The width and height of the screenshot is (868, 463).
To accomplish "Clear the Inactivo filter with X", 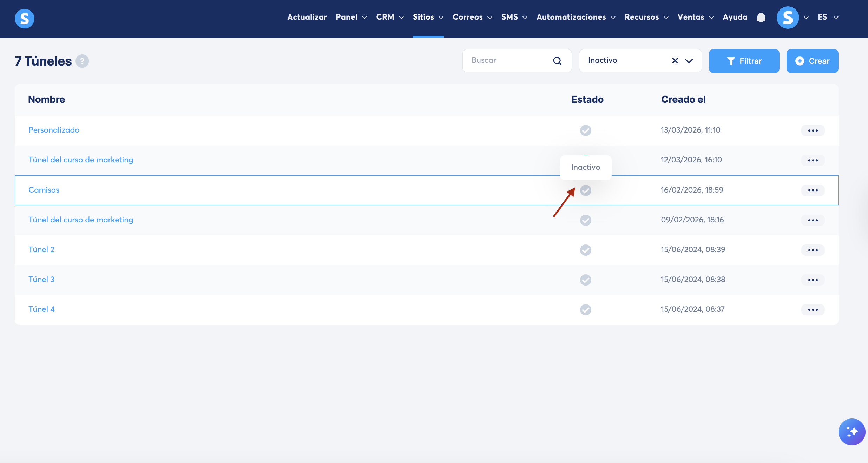I will pos(675,61).
